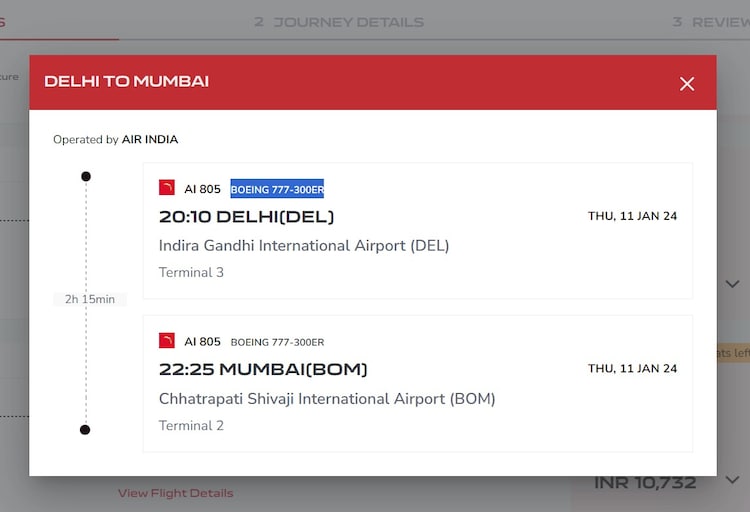The height and width of the screenshot is (512, 750).
Task: Click the highlighted BOEING 777-300ER text
Action: (x=277, y=189)
